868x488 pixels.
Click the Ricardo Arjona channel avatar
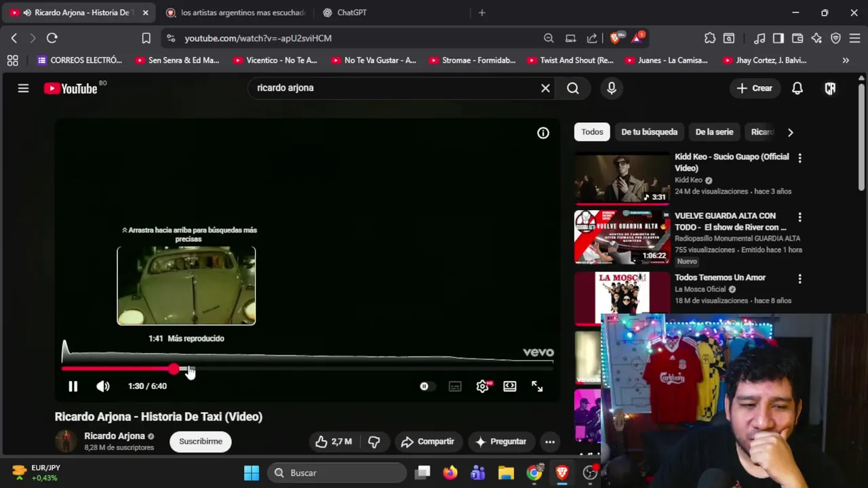pyautogui.click(x=66, y=441)
